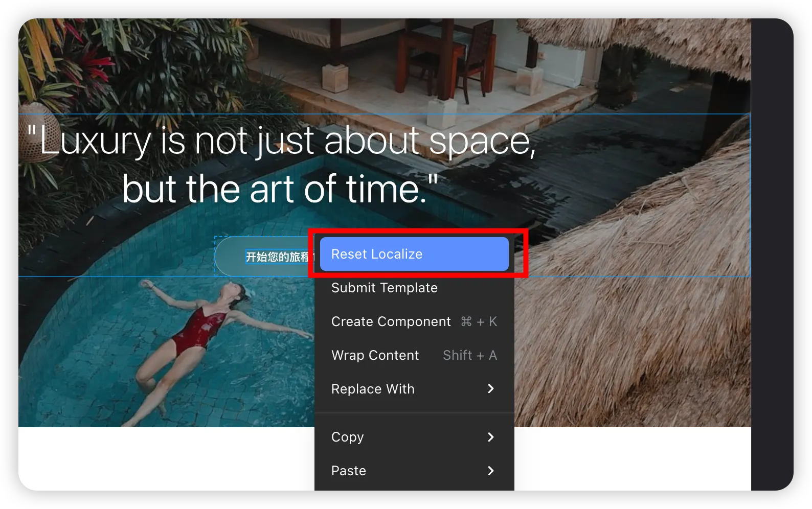Viewport: 812px width, 509px height.
Task: Click the 开始您的旅程 button on the canvas
Action: [266, 257]
